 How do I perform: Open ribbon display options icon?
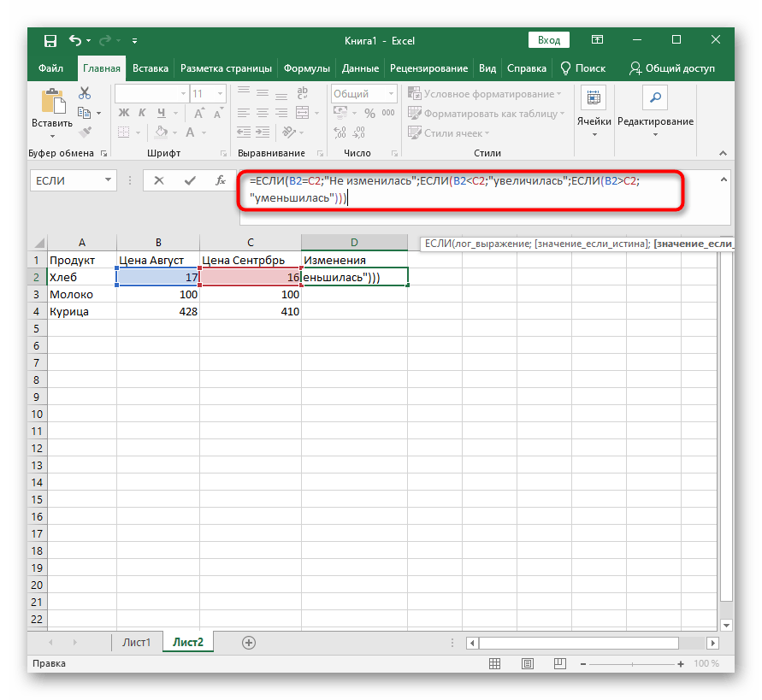coord(597,40)
